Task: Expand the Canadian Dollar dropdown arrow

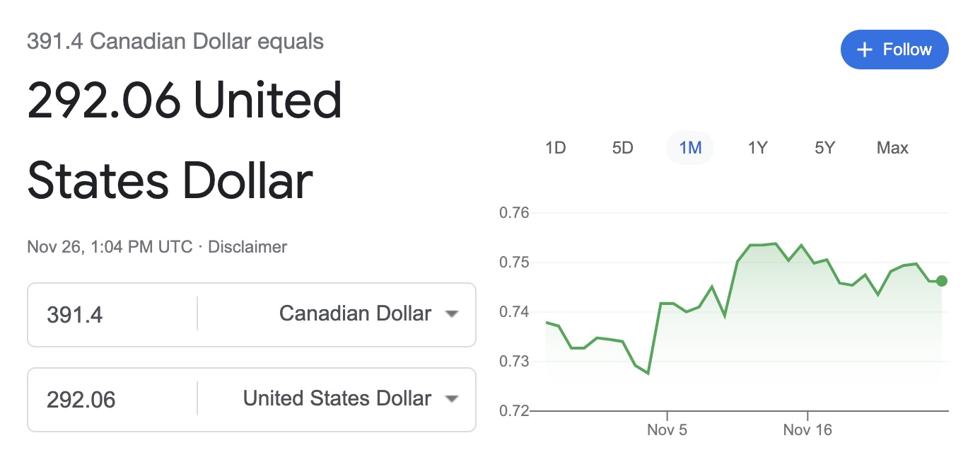Action: [x=452, y=314]
